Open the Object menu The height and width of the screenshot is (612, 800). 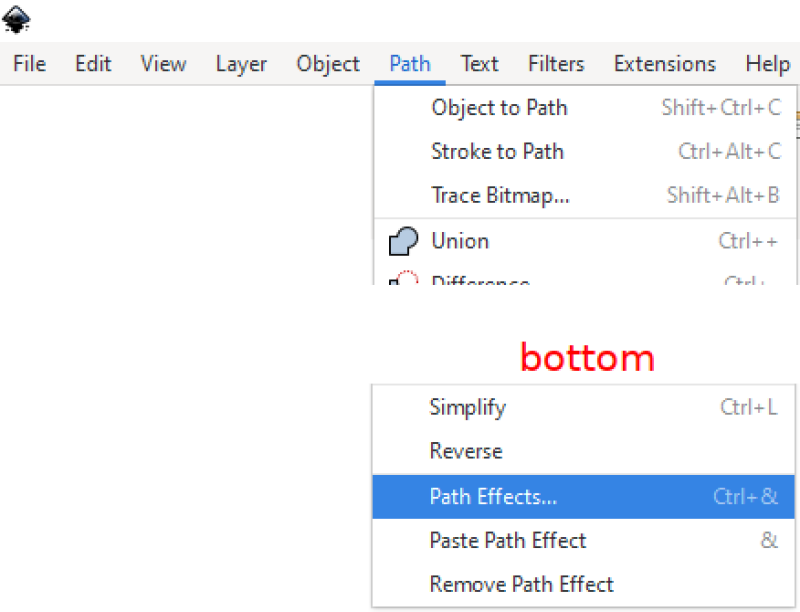tap(328, 64)
